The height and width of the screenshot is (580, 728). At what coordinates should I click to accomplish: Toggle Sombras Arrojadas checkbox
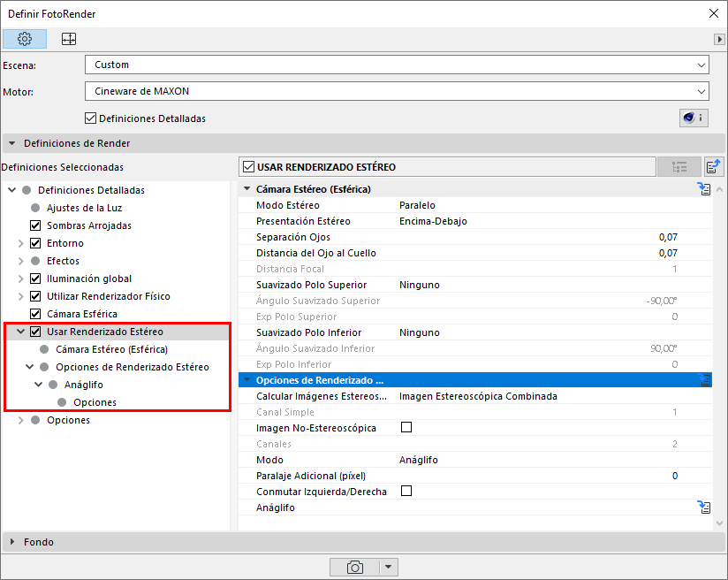[x=35, y=225]
